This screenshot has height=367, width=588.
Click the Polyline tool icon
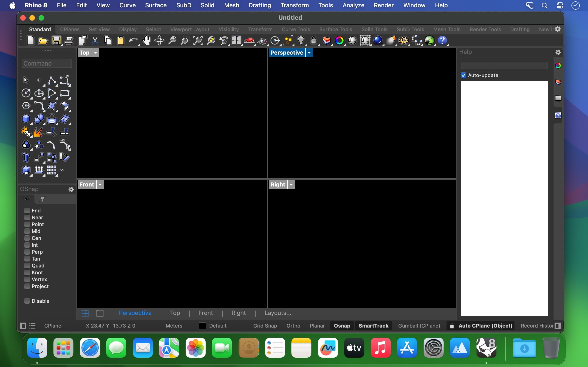click(x=52, y=80)
